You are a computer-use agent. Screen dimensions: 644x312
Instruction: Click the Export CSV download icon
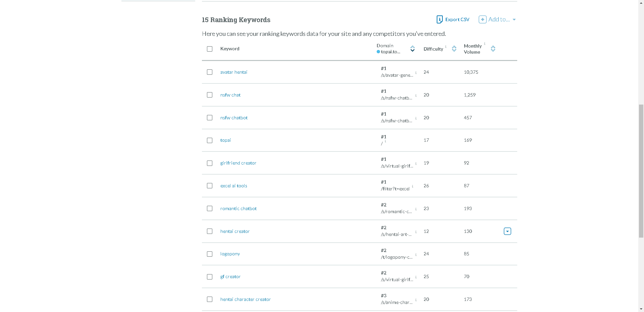pos(439,19)
